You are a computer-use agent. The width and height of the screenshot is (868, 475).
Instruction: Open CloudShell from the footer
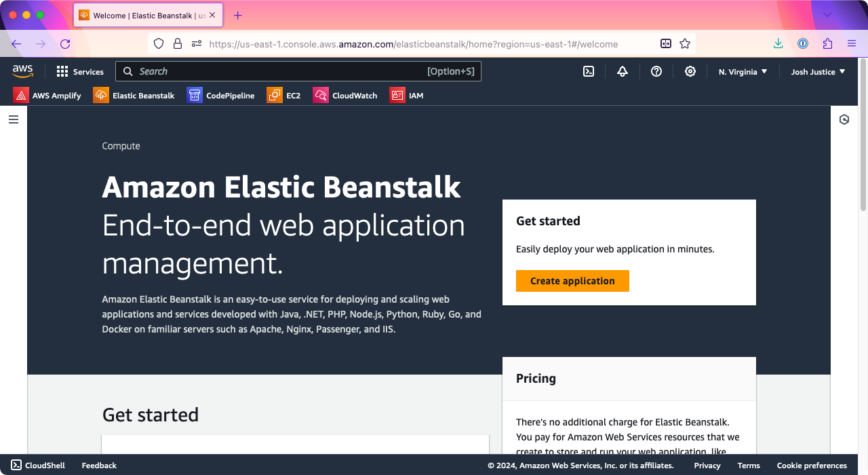pos(38,465)
